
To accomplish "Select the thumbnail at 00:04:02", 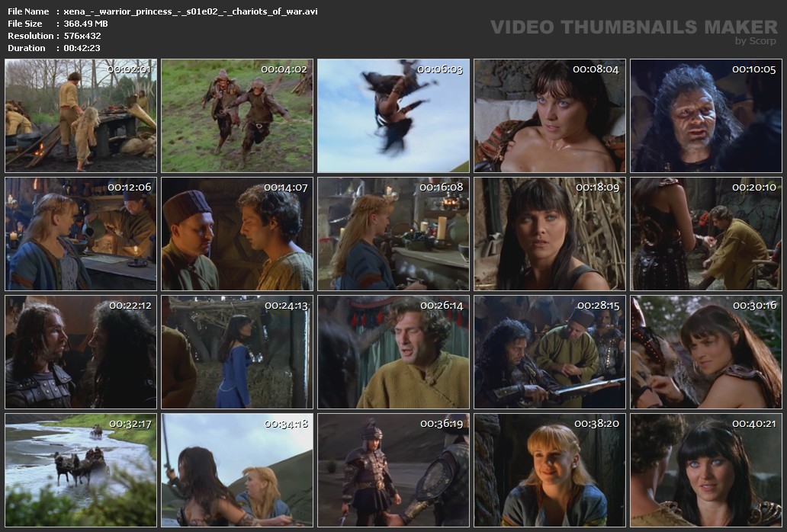I will click(x=237, y=116).
